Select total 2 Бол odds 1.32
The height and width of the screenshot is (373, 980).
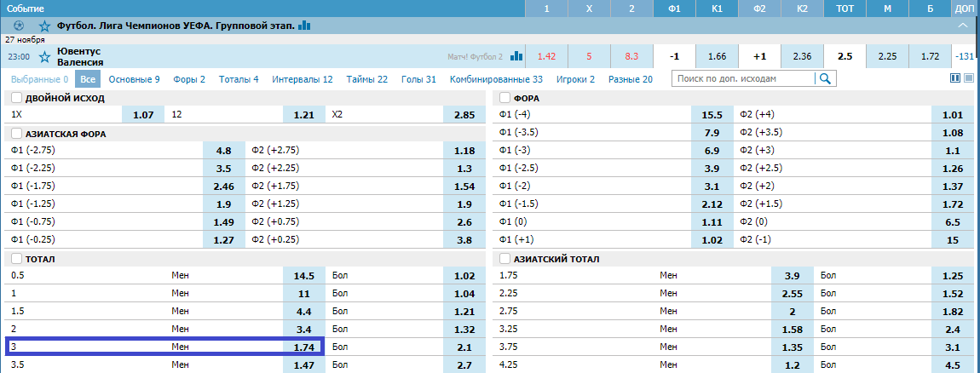[x=464, y=329]
